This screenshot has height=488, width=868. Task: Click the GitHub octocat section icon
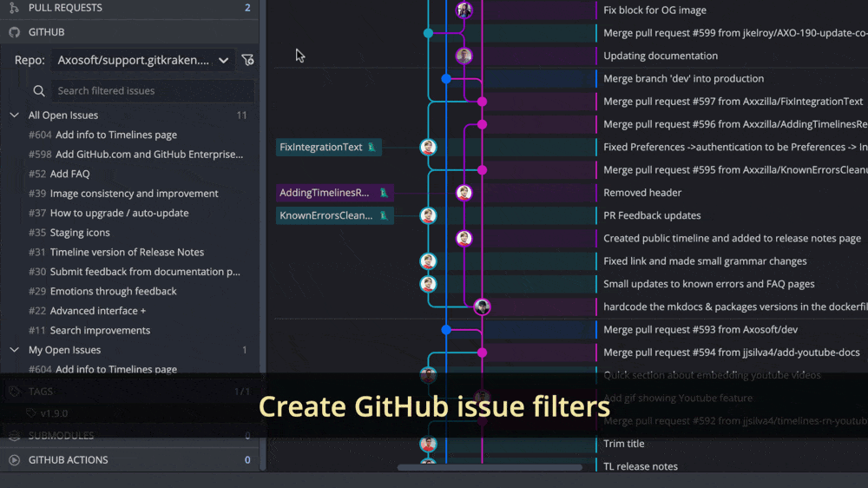click(x=15, y=32)
